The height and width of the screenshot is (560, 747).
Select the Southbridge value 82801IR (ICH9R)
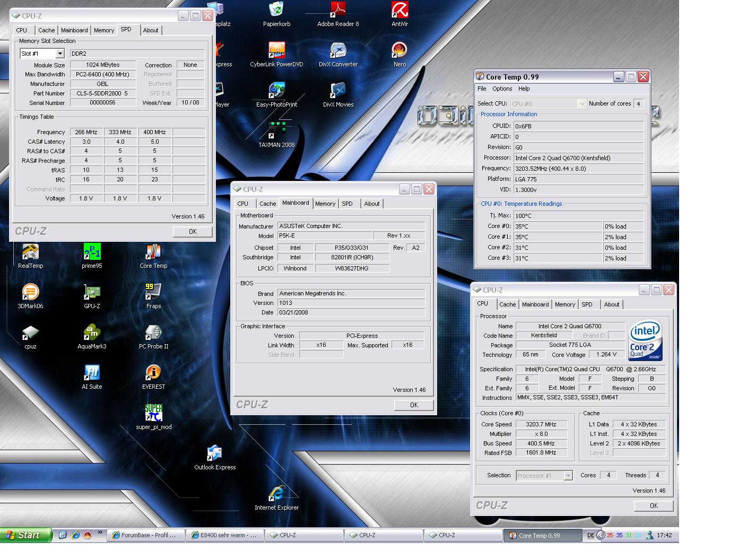(x=352, y=257)
